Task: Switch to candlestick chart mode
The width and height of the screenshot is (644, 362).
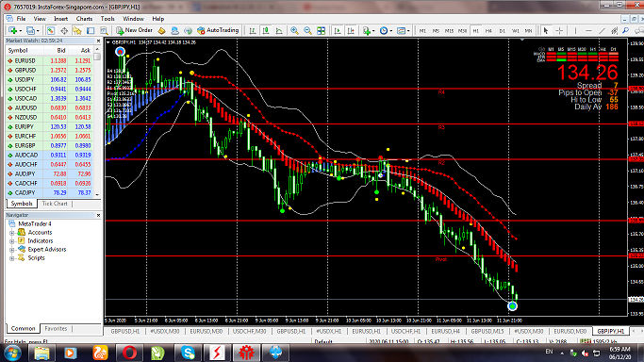Action: (265, 30)
